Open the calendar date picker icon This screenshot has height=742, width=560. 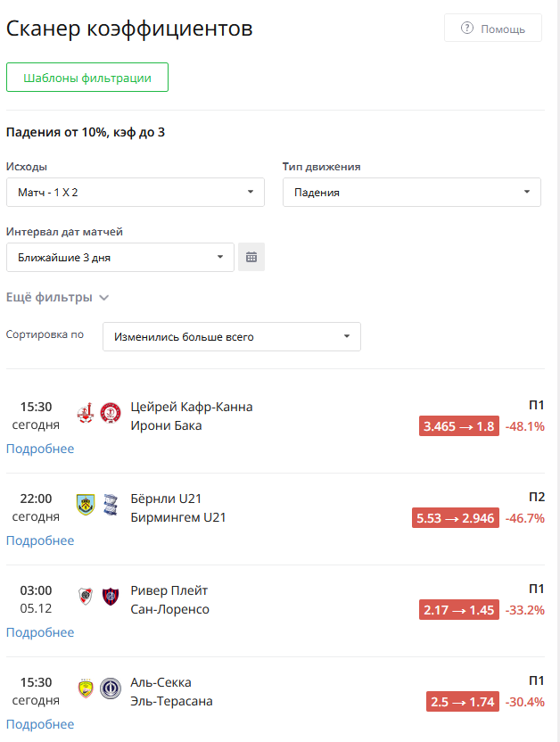(x=251, y=257)
